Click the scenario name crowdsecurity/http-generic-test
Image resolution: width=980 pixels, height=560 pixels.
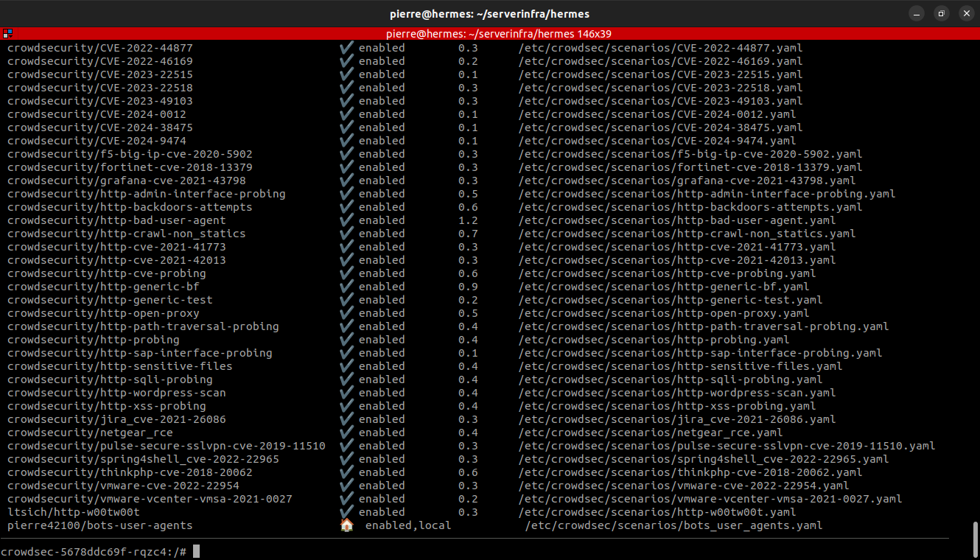pyautogui.click(x=110, y=300)
